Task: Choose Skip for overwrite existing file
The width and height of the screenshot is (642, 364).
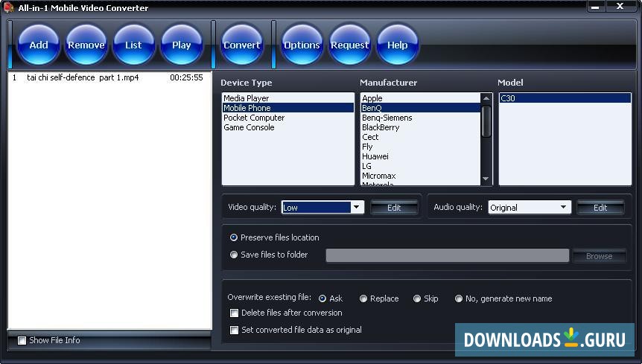Action: pyautogui.click(x=417, y=298)
